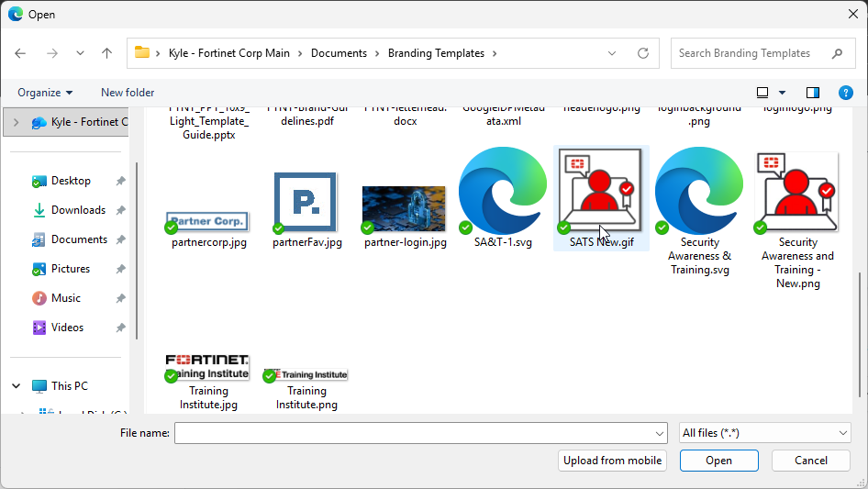Open the All files (*.*) type filter
The width and height of the screenshot is (868, 489).
[764, 433]
